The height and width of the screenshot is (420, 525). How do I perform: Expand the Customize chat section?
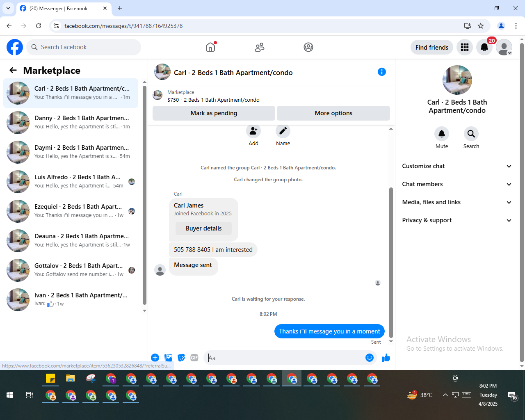[x=457, y=166]
